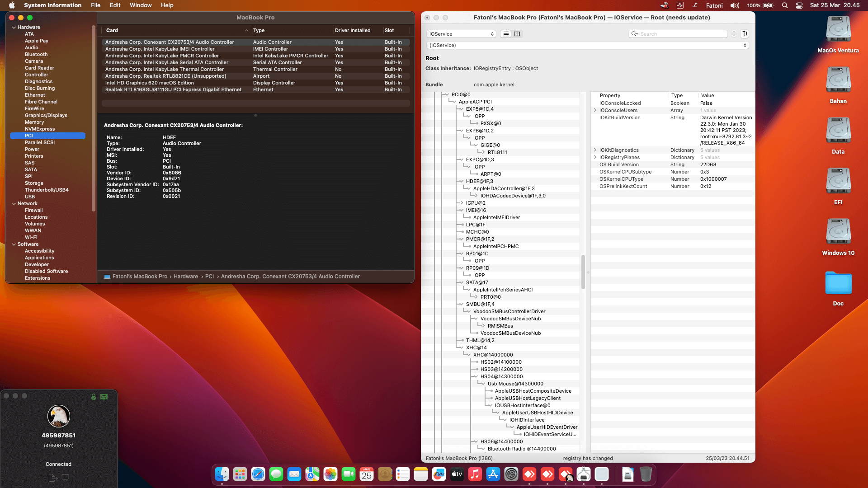Open System Settings from the Dock

tap(511, 474)
